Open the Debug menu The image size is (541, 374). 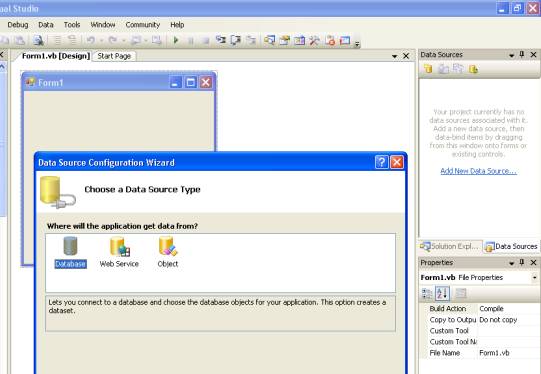point(18,25)
